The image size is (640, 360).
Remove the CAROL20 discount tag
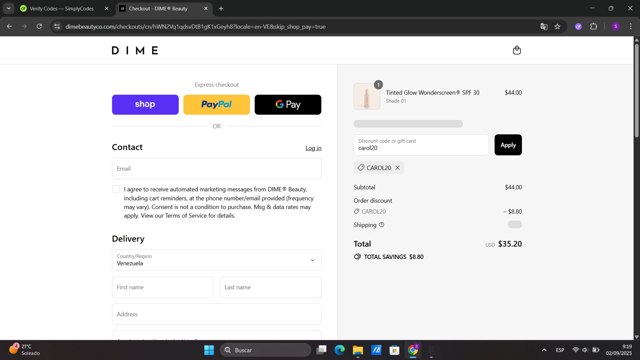coord(398,168)
